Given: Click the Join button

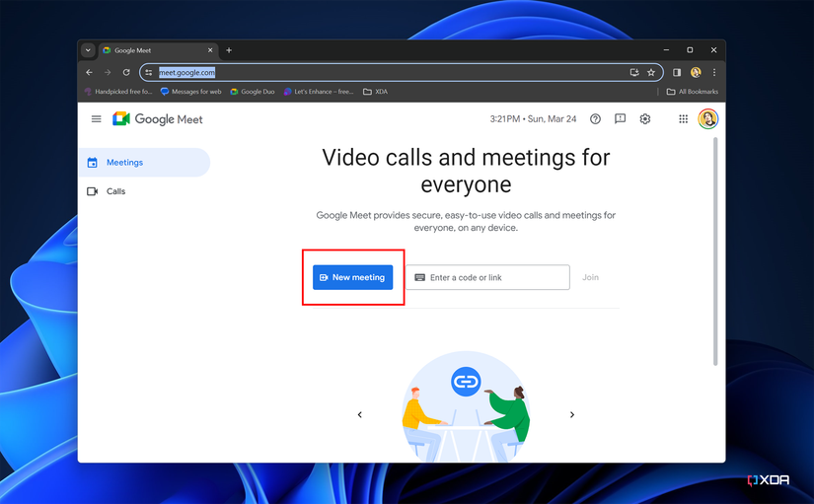Looking at the screenshot, I should click(590, 277).
